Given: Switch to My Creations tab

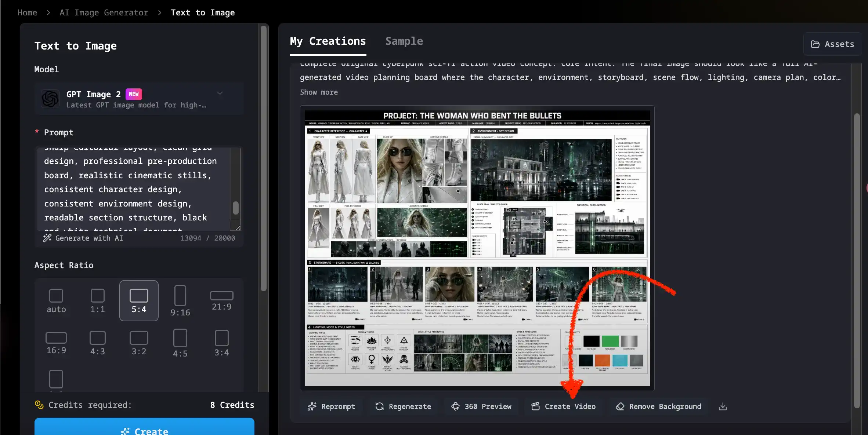Looking at the screenshot, I should click(x=328, y=41).
